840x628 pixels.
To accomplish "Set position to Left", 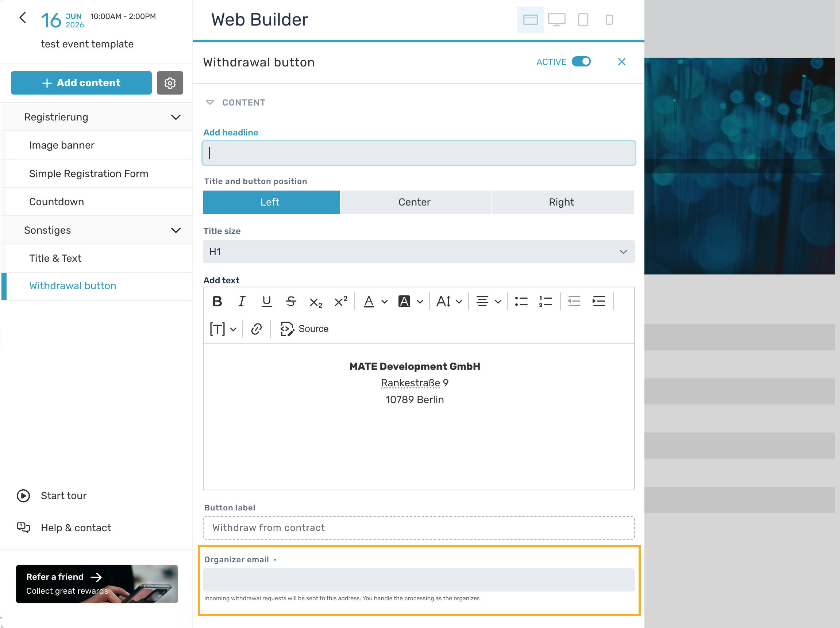I will [271, 202].
